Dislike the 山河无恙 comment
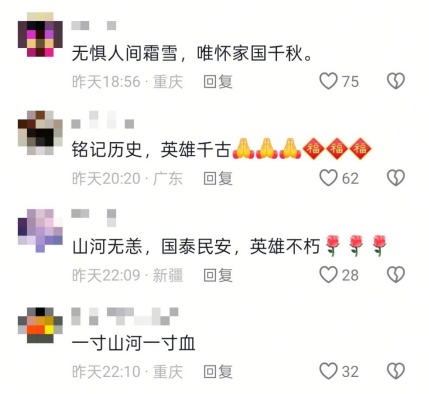The height and width of the screenshot is (394, 429). click(396, 275)
